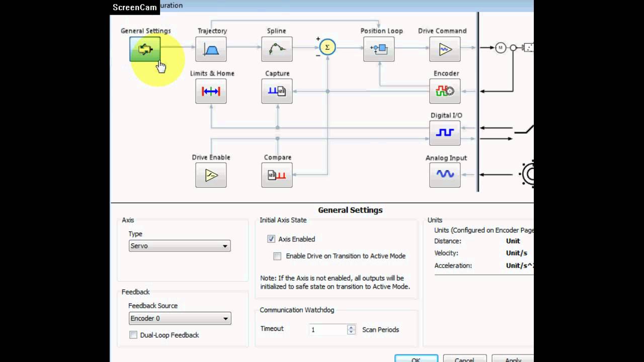Click the motor symbol in diagram
The image size is (644, 362).
(500, 48)
